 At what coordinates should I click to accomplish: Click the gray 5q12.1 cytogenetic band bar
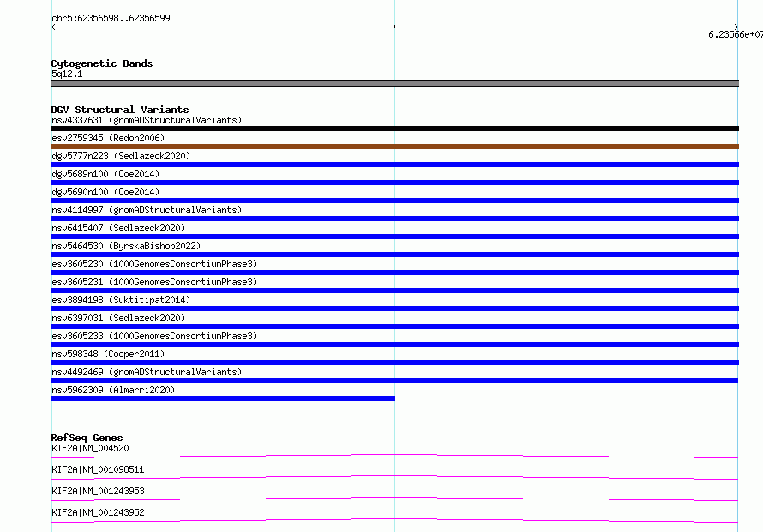click(x=394, y=83)
